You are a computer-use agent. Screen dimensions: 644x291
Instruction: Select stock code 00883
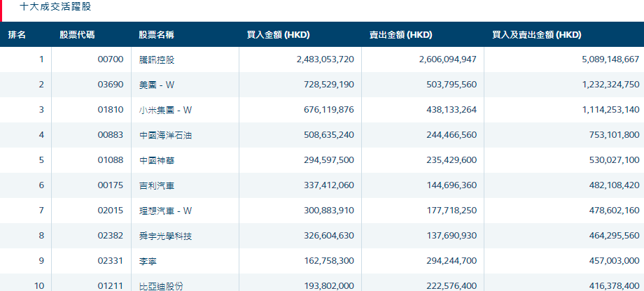[111, 135]
